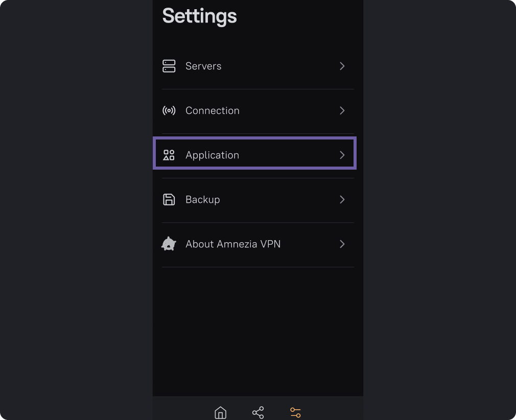
Task: Click the Connection broadcast signal icon
Action: (x=169, y=110)
